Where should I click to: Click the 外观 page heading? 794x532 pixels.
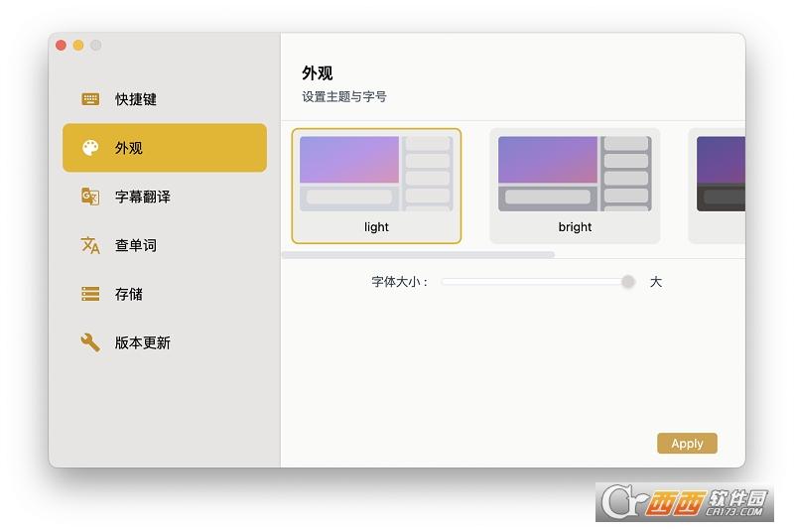[x=318, y=72]
